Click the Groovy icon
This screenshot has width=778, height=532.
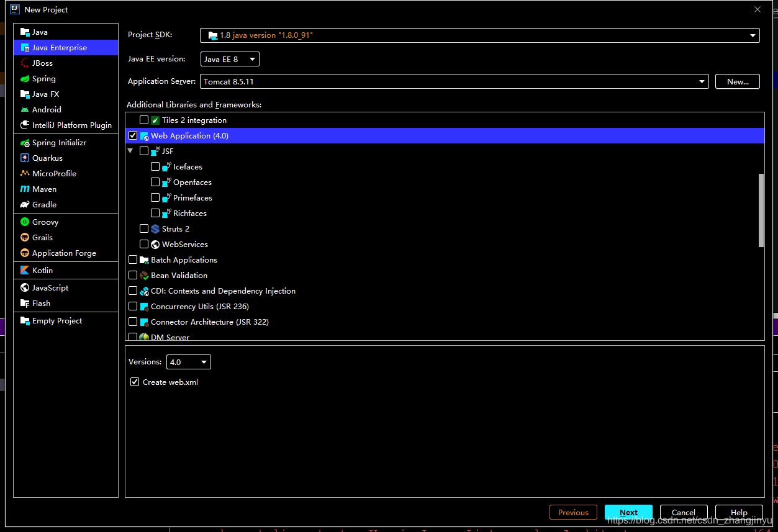pyautogui.click(x=25, y=222)
